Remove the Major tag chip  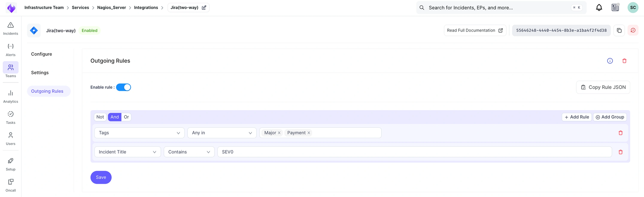279,133
